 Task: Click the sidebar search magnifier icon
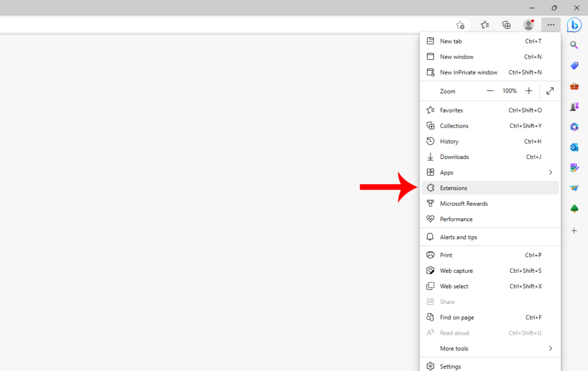(x=574, y=45)
